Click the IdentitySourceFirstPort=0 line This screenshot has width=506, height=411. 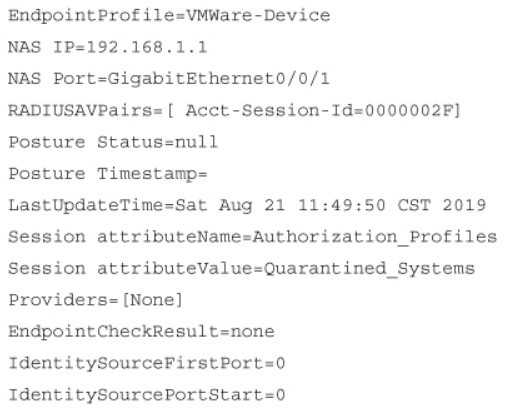(147, 363)
